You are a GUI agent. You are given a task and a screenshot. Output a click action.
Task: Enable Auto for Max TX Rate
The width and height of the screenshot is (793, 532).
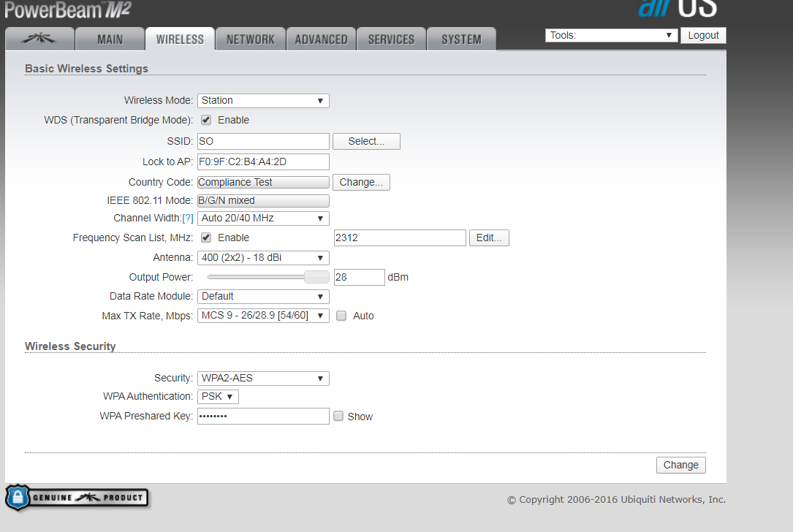pyautogui.click(x=341, y=316)
